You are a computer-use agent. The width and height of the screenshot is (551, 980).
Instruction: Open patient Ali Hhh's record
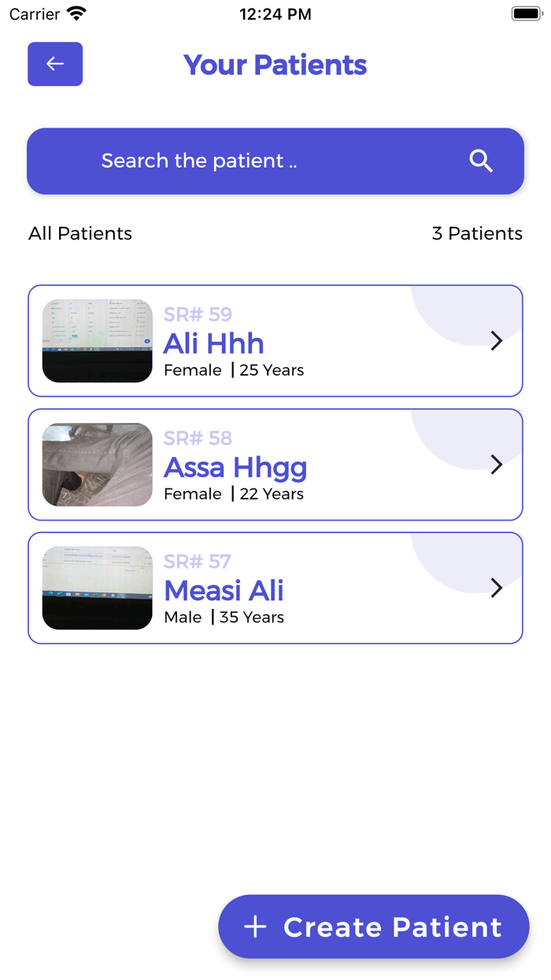275,340
